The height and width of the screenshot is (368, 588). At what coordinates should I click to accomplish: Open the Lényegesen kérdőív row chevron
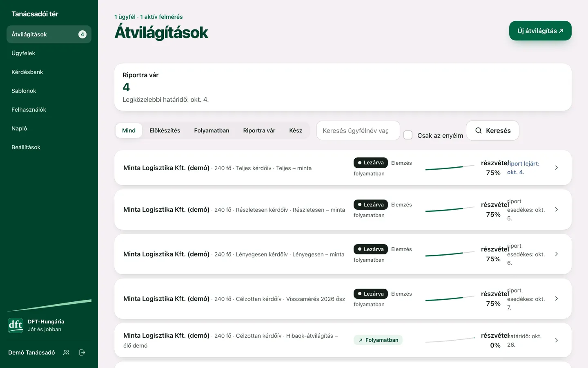tap(557, 254)
